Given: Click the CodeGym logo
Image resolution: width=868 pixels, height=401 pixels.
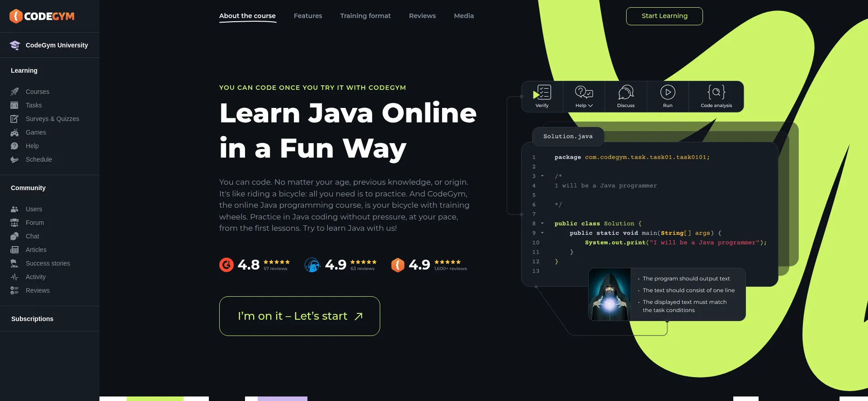Looking at the screenshot, I should (42, 16).
